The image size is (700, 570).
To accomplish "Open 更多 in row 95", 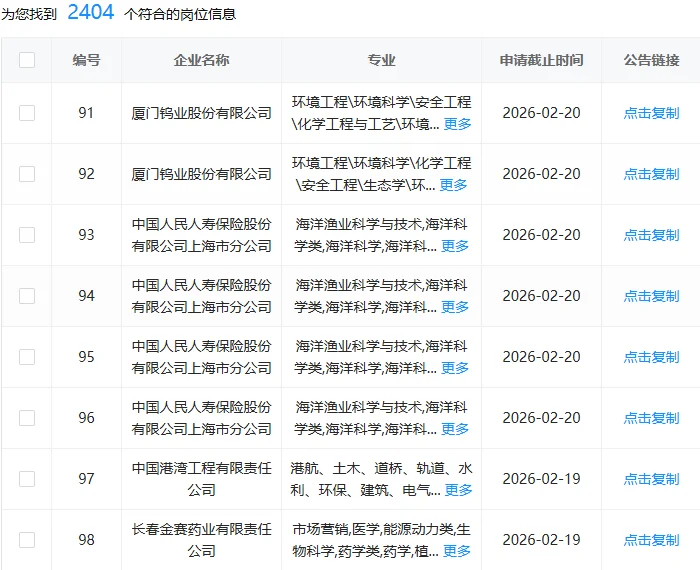I will pos(455,368).
